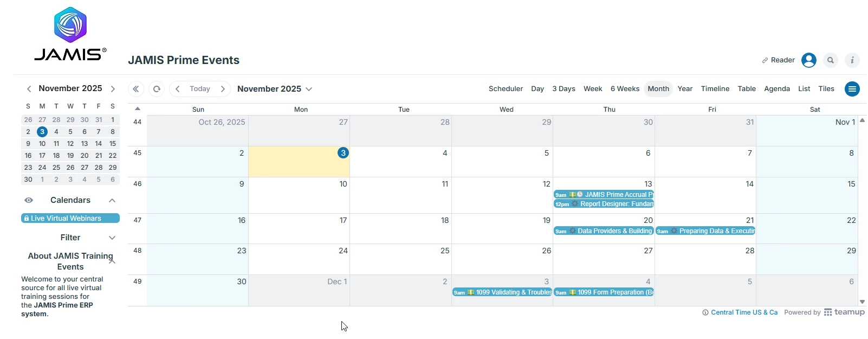
Task: Go to previous month in mini calendar
Action: coord(29,89)
